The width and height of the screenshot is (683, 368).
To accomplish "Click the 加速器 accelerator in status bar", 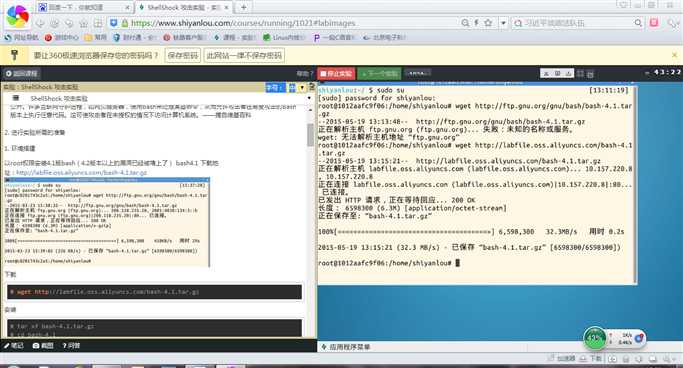I will pyautogui.click(x=561, y=359).
